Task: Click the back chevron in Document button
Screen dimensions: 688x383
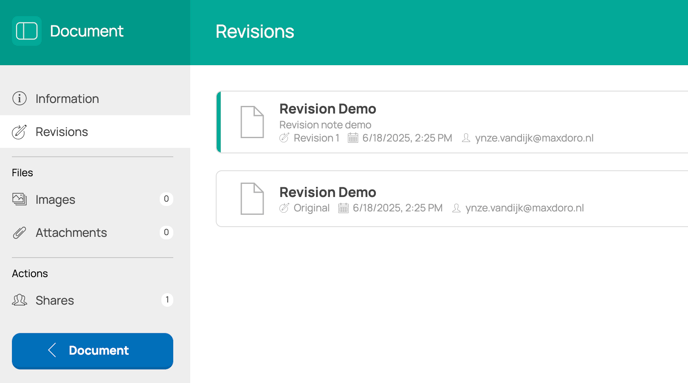Action: point(52,350)
